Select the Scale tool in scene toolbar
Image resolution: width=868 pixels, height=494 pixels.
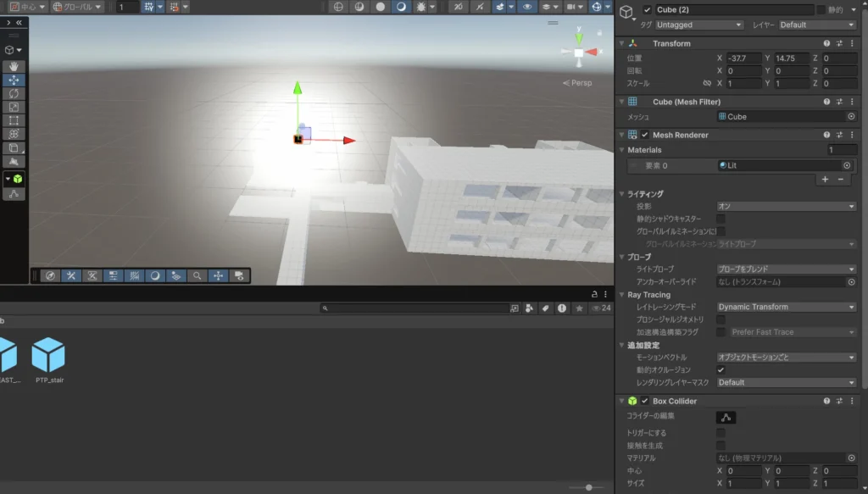[x=14, y=107]
